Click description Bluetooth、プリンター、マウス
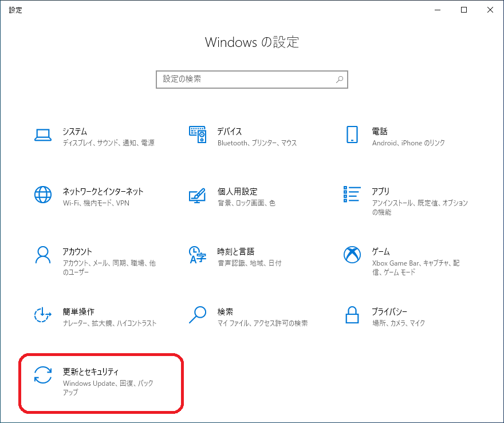This screenshot has height=423, width=504. [x=257, y=143]
